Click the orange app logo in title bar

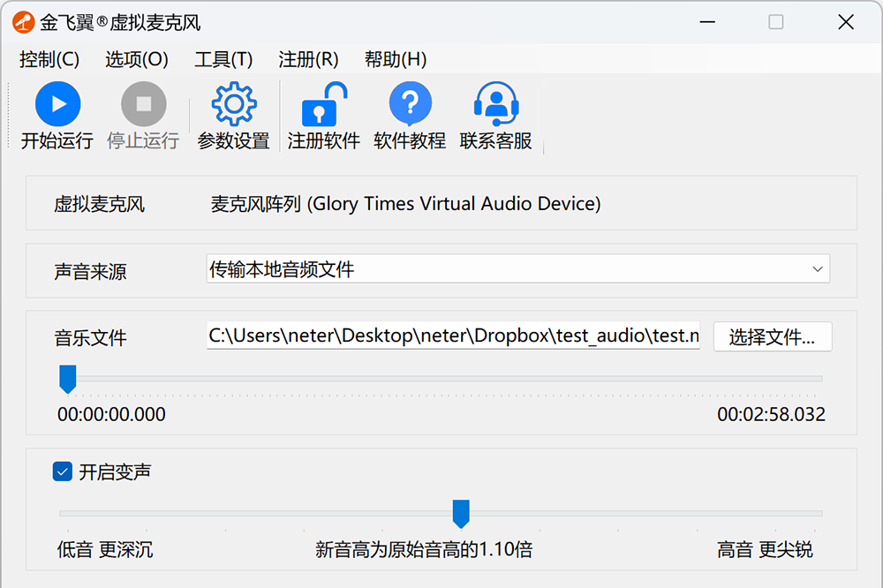24,22
